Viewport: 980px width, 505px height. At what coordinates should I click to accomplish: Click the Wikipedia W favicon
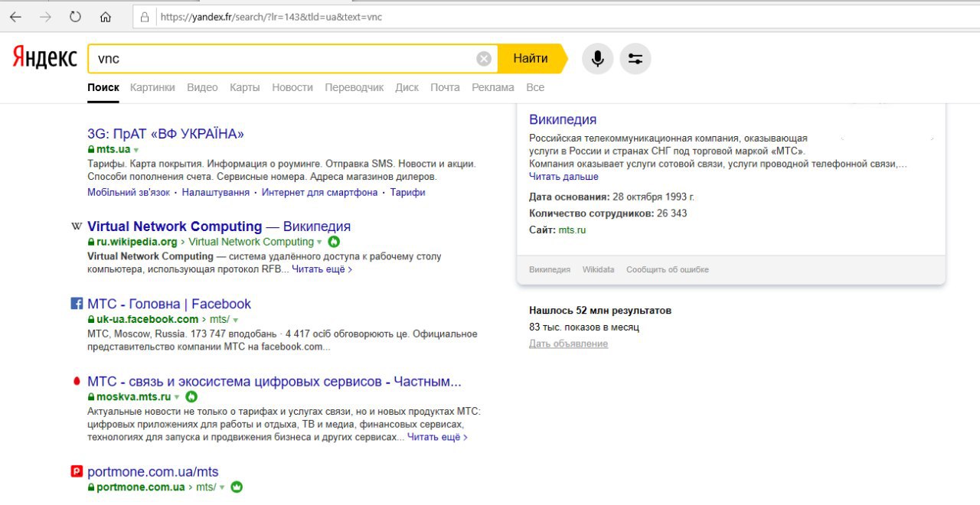[x=77, y=226]
